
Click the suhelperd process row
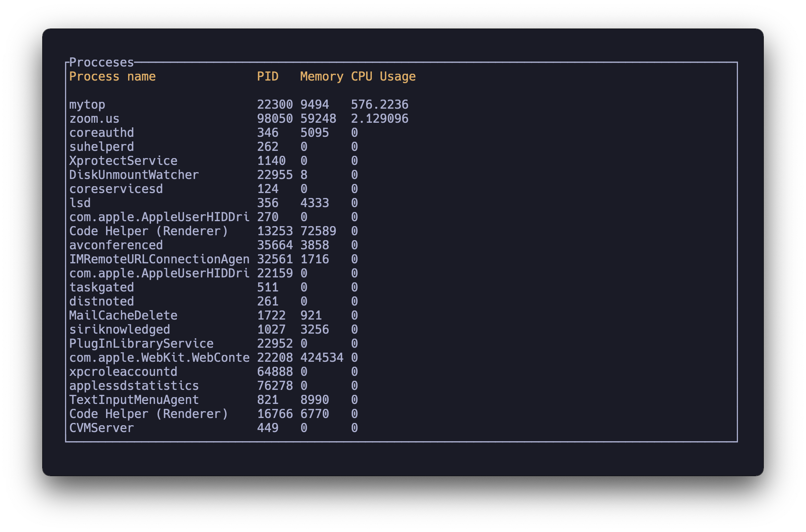102,146
